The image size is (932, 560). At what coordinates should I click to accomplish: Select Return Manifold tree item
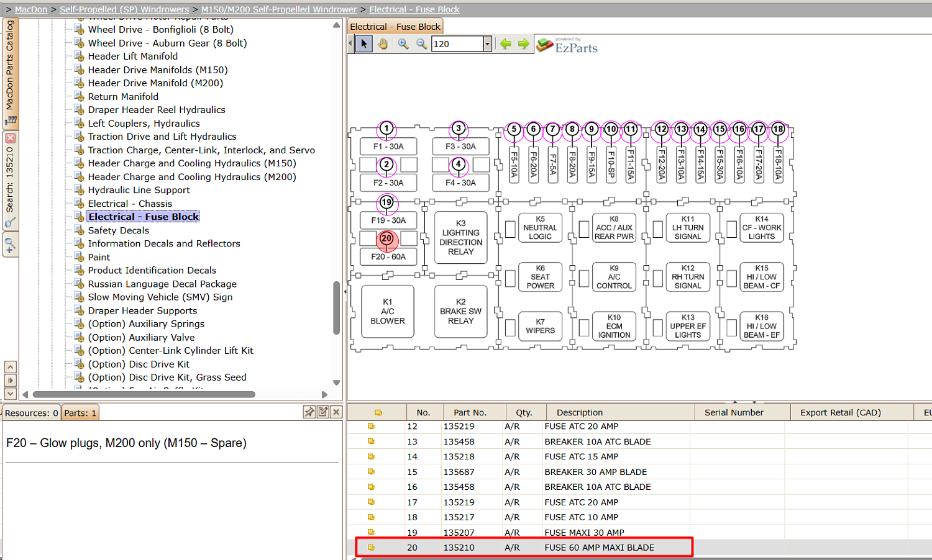click(123, 96)
